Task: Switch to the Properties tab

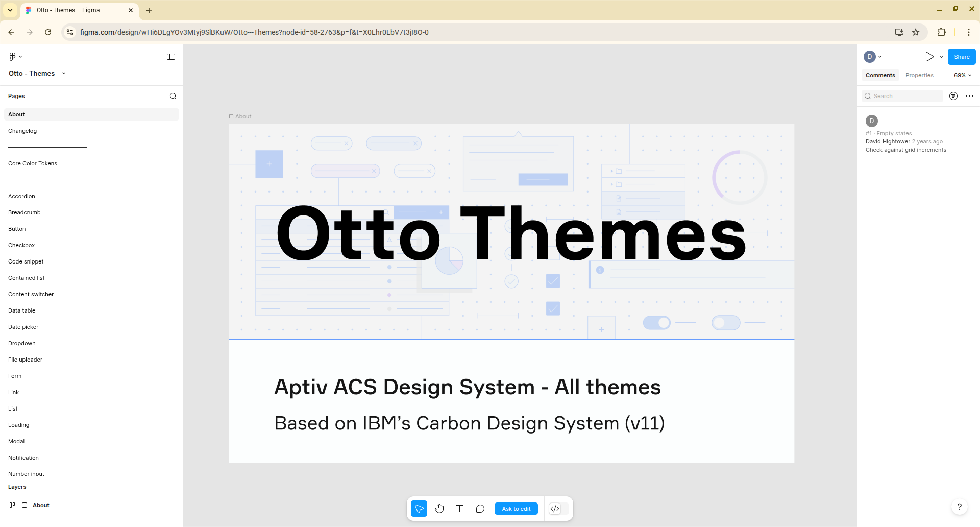Action: tap(919, 75)
